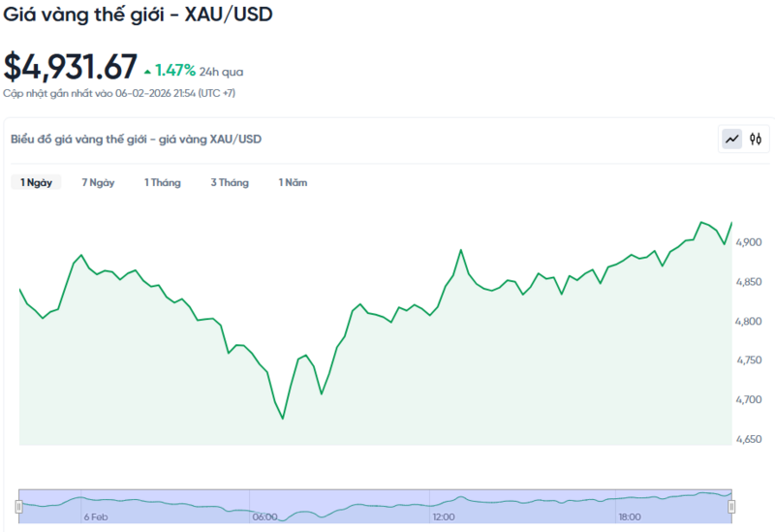Click the 1.47% change percentage
Image resolution: width=775 pixels, height=532 pixels.
coord(175,71)
